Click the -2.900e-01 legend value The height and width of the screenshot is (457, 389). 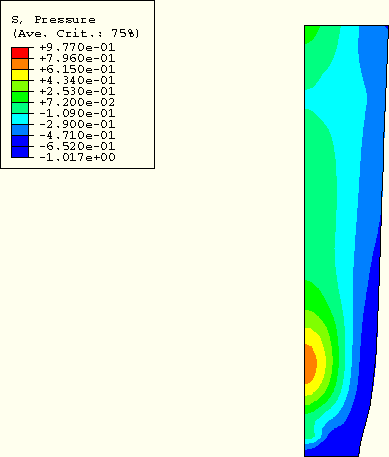(x=77, y=124)
